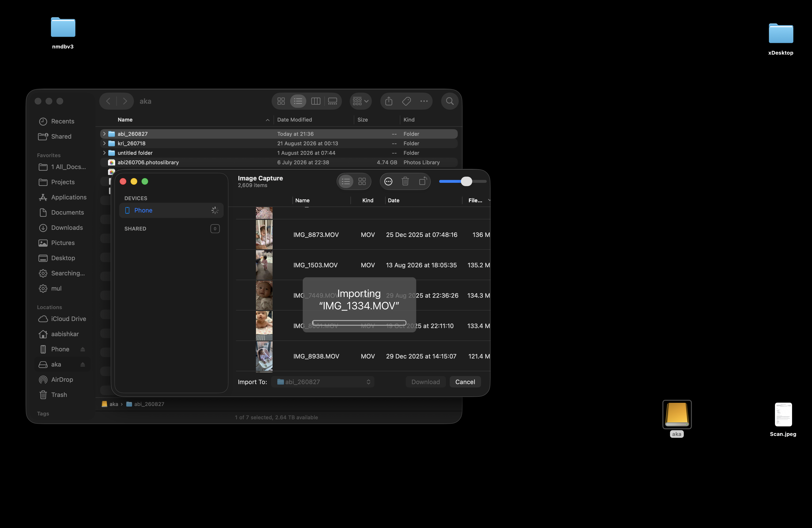812x528 pixels.
Task: Click the Finder back arrow
Action: (108, 101)
